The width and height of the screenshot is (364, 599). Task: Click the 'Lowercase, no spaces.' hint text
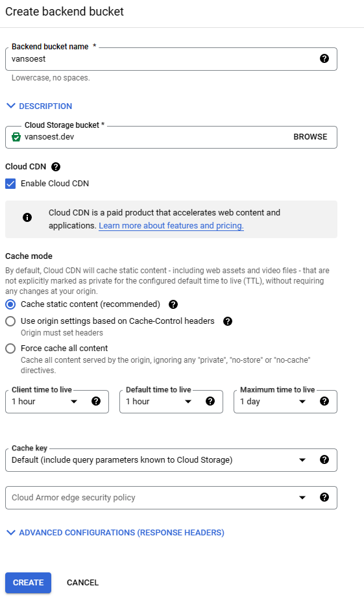pyautogui.click(x=51, y=78)
